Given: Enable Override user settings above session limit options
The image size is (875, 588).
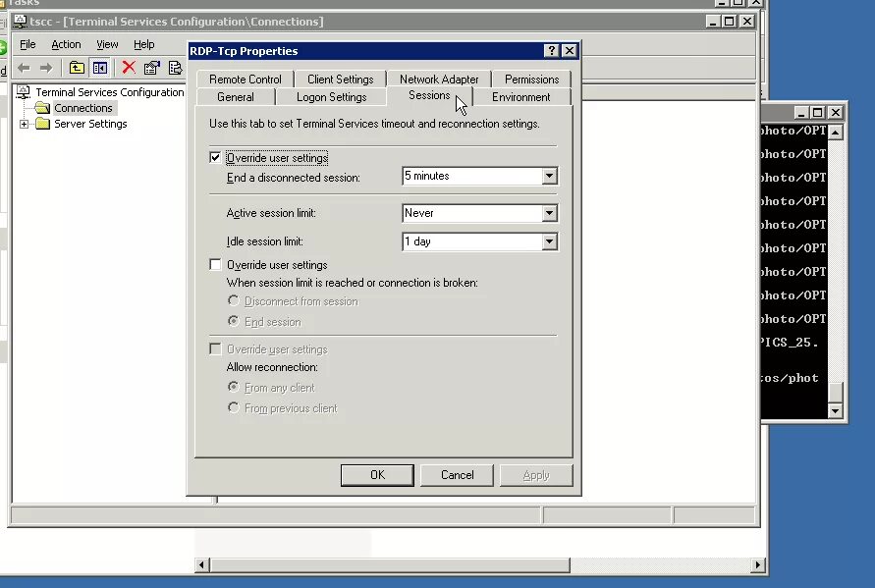Looking at the screenshot, I should click(x=215, y=264).
